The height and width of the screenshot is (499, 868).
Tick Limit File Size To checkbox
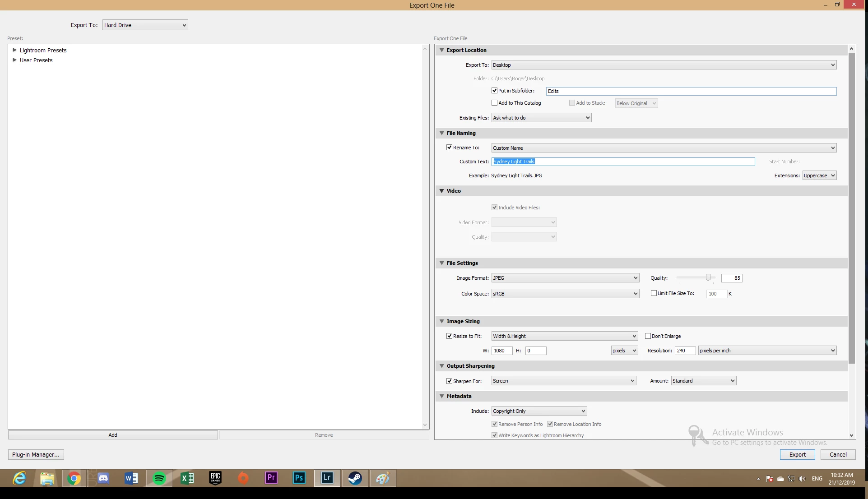click(x=654, y=293)
